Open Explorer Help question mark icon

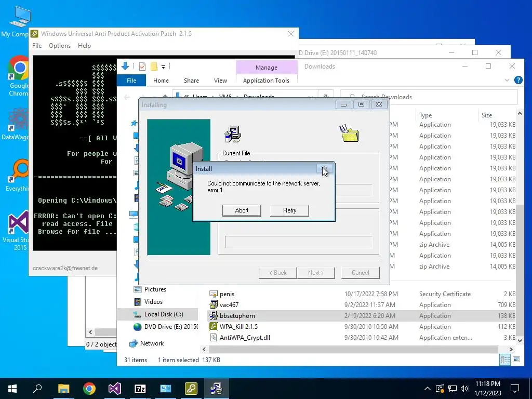click(x=518, y=80)
